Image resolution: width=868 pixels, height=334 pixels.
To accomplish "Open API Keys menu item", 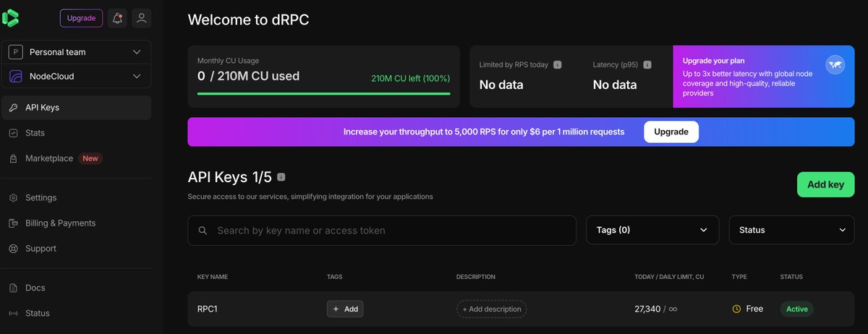I will pyautogui.click(x=76, y=108).
